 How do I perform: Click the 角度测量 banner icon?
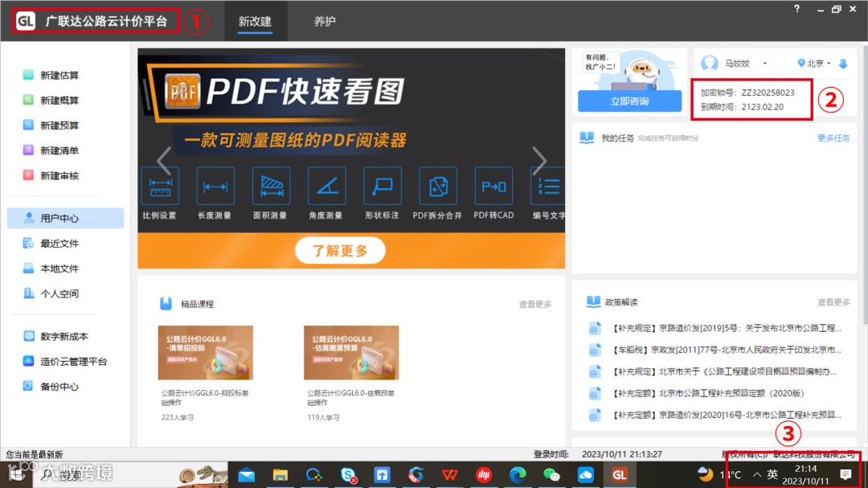(x=326, y=187)
